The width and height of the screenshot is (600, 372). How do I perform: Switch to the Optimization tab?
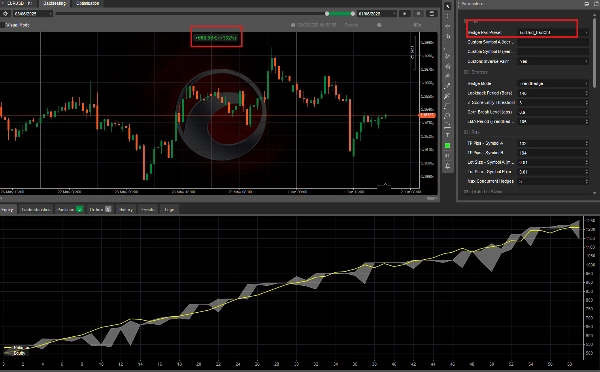88,3
